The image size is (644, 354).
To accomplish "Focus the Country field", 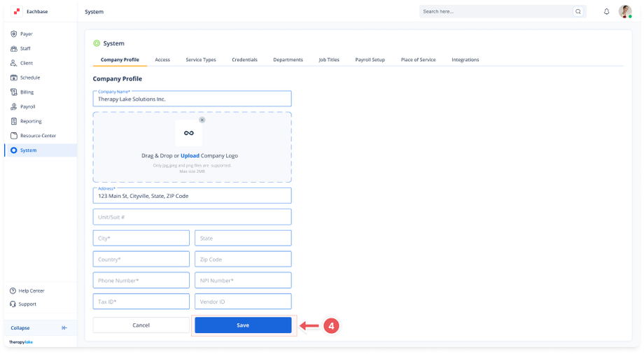I will (141, 259).
